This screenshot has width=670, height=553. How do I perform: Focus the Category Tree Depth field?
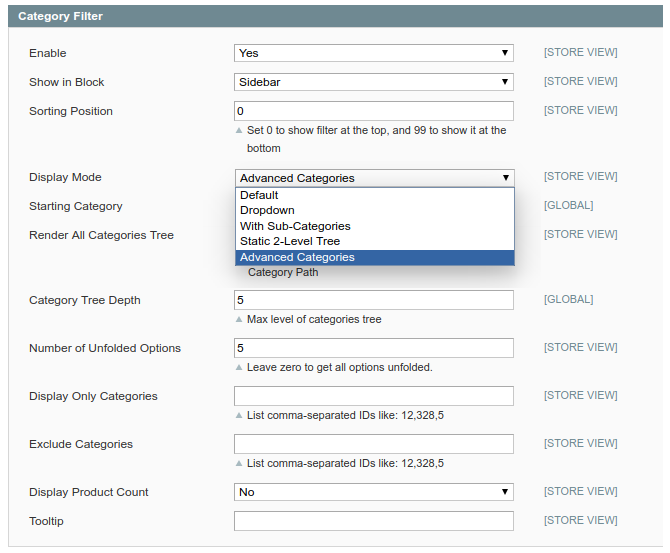(x=374, y=300)
